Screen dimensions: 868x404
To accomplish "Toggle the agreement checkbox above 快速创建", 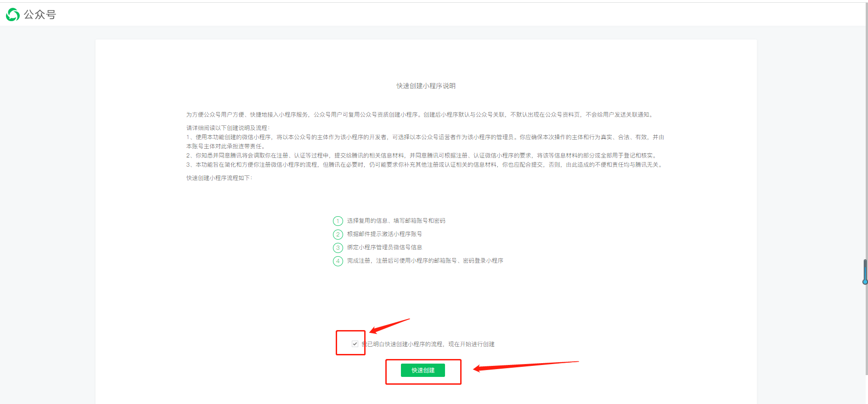I will (355, 344).
